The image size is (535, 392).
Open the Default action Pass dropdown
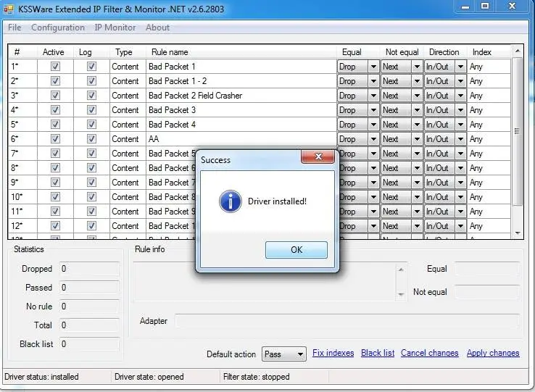click(284, 354)
